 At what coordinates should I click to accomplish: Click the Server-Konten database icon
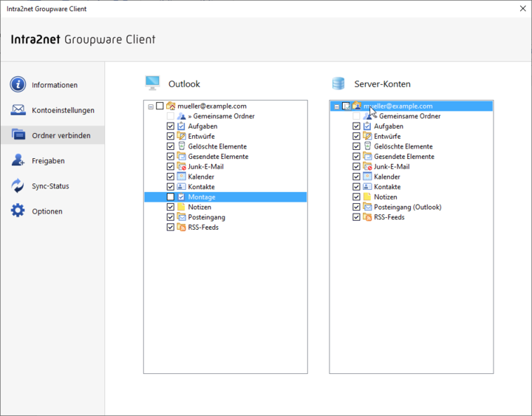(338, 83)
